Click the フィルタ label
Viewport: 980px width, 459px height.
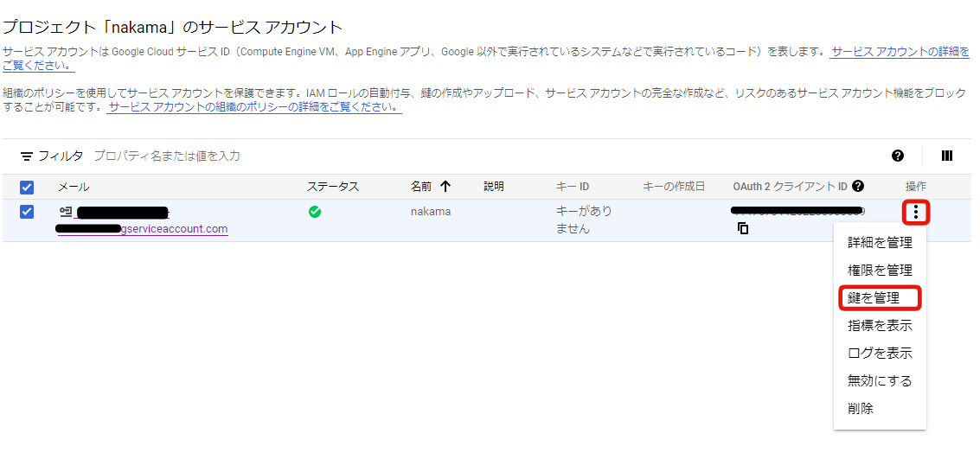[61, 156]
